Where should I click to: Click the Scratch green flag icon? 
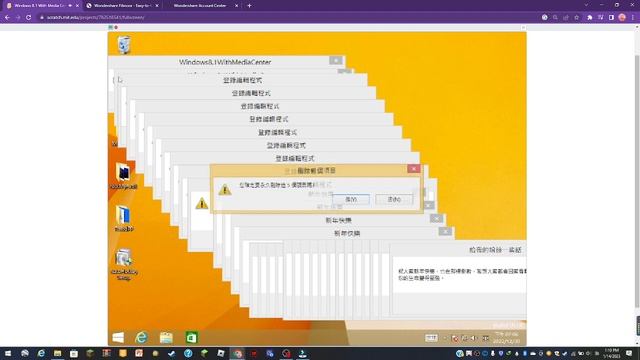point(111,27)
